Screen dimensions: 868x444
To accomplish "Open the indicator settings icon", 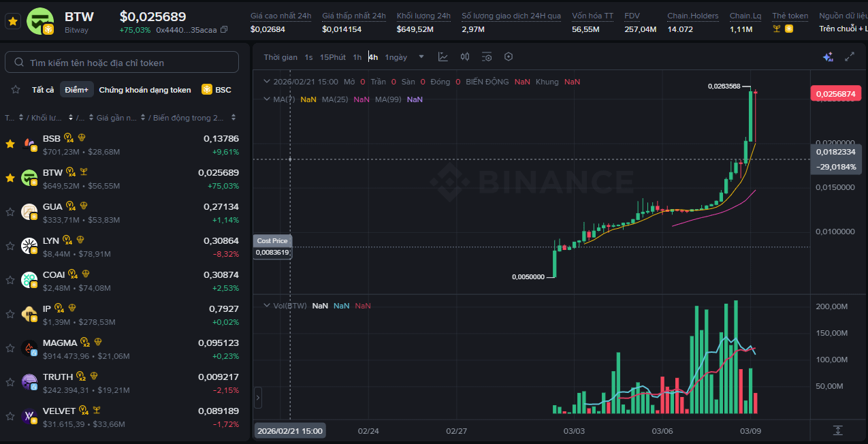I will 487,57.
